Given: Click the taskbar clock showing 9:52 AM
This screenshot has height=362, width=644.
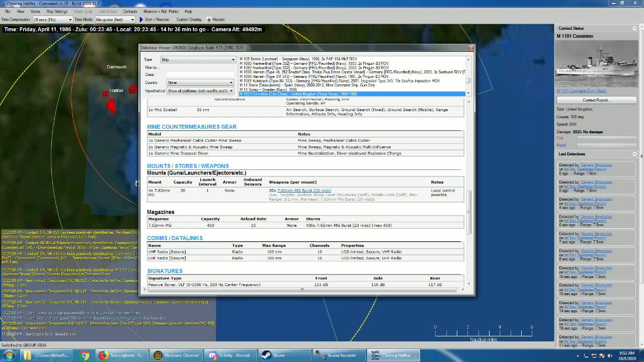Looking at the screenshot, I should point(627,355).
